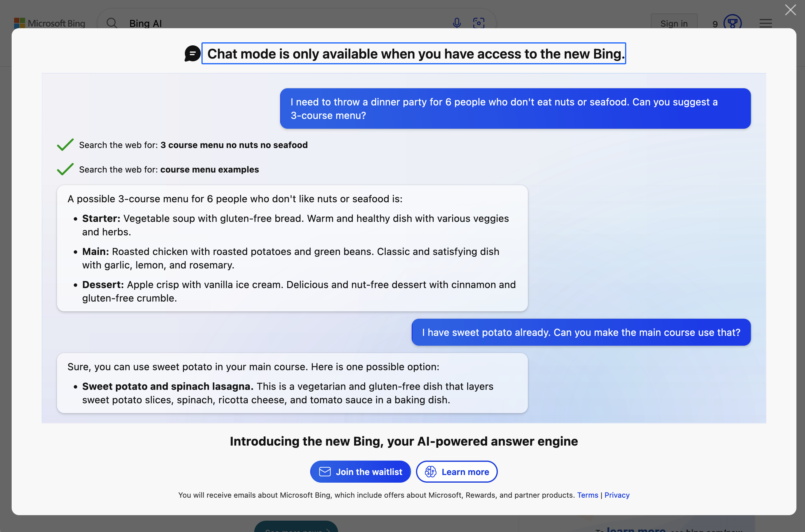
Task: Start voice search with microphone icon
Action: coord(457,23)
